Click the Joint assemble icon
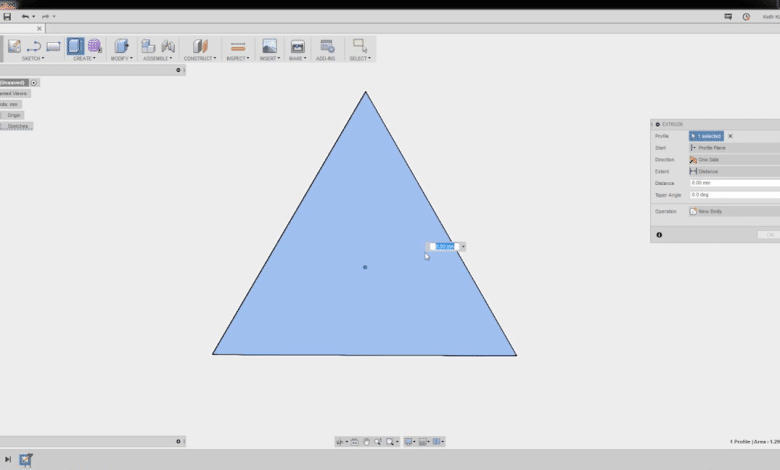Image resolution: width=780 pixels, height=470 pixels. pos(168,46)
